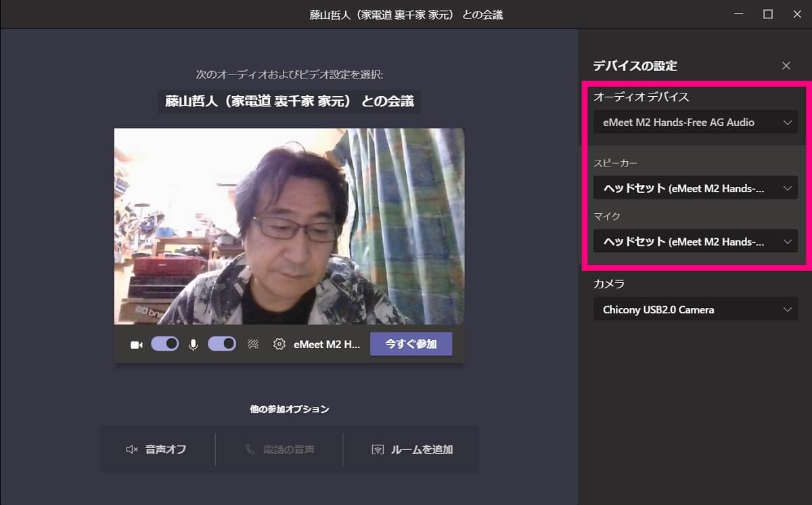Minimize the meeting window

pos(738,14)
